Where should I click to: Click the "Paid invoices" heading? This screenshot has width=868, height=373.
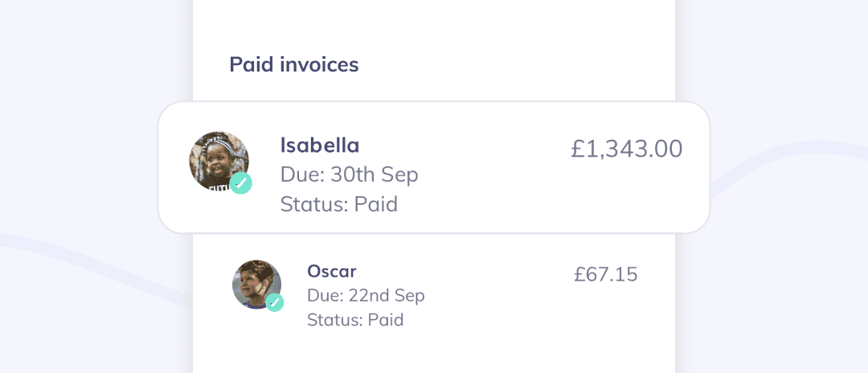[x=294, y=64]
